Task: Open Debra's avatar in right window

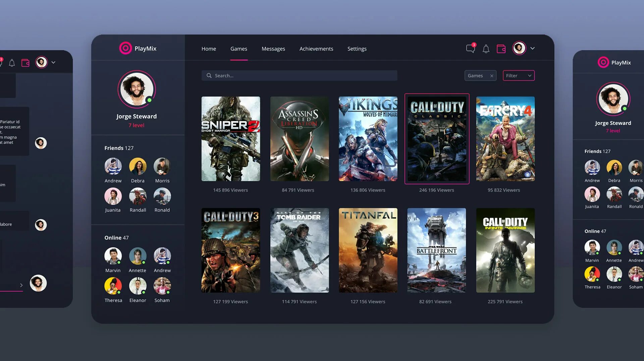Action: click(614, 168)
